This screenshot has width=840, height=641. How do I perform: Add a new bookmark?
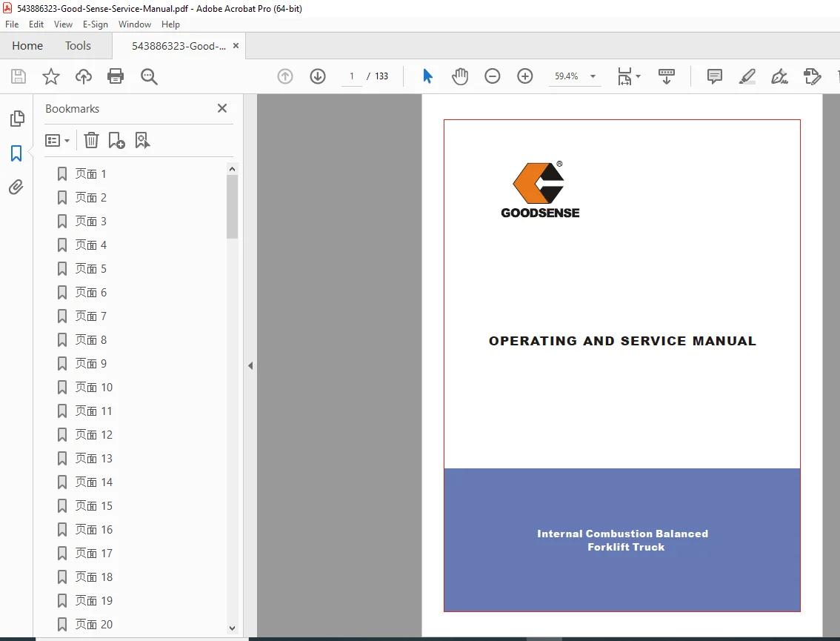(116, 140)
